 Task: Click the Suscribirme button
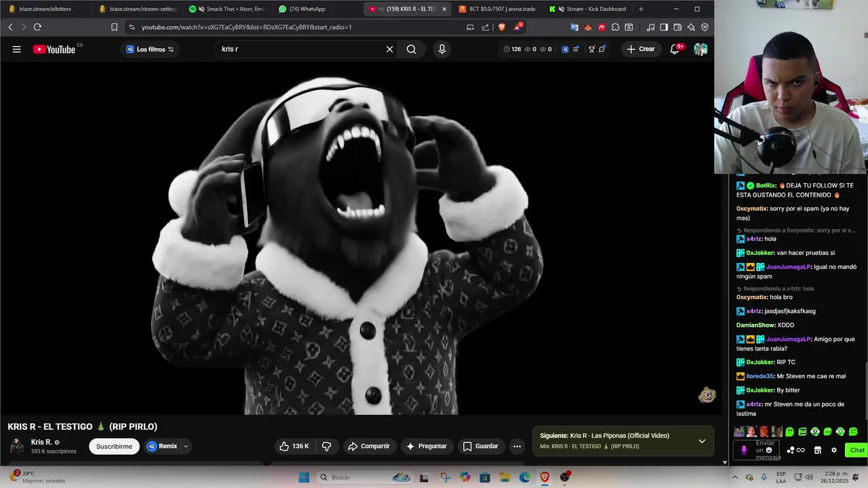114,446
